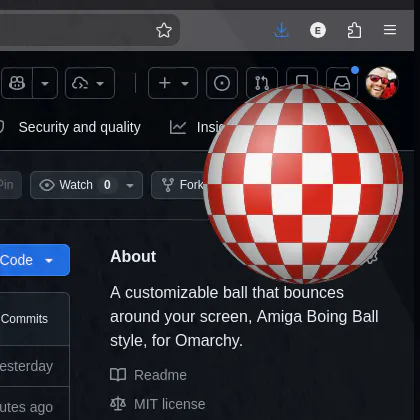View the Commits history link
The height and width of the screenshot is (420, 420).
(x=24, y=319)
